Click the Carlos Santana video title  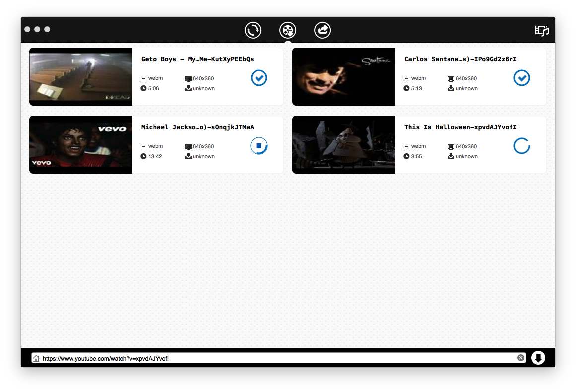click(x=460, y=59)
